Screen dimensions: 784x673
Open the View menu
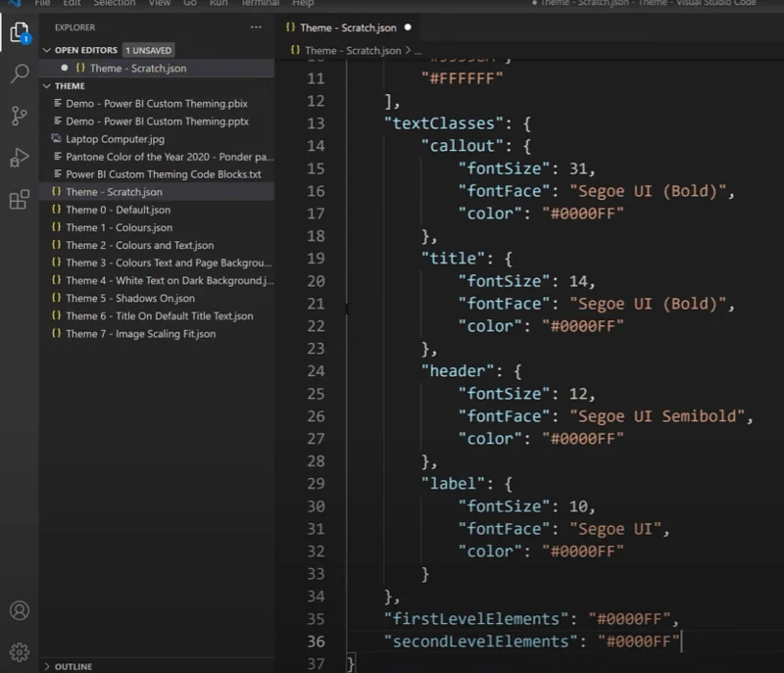160,3
